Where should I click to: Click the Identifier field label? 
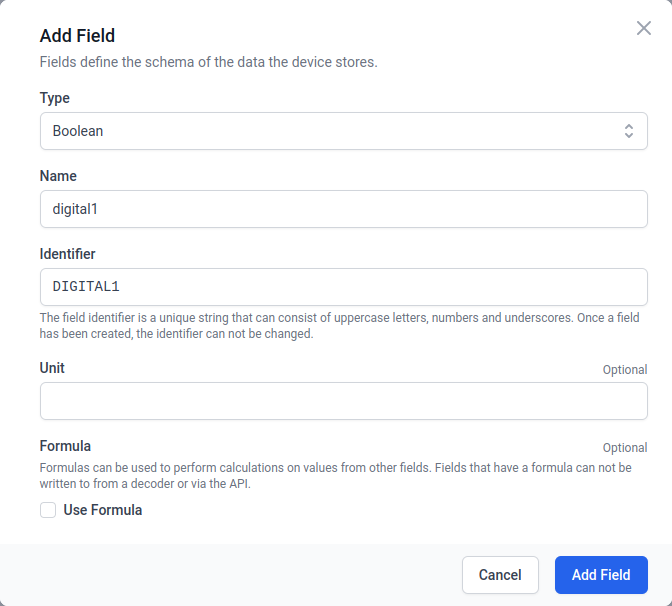68,254
